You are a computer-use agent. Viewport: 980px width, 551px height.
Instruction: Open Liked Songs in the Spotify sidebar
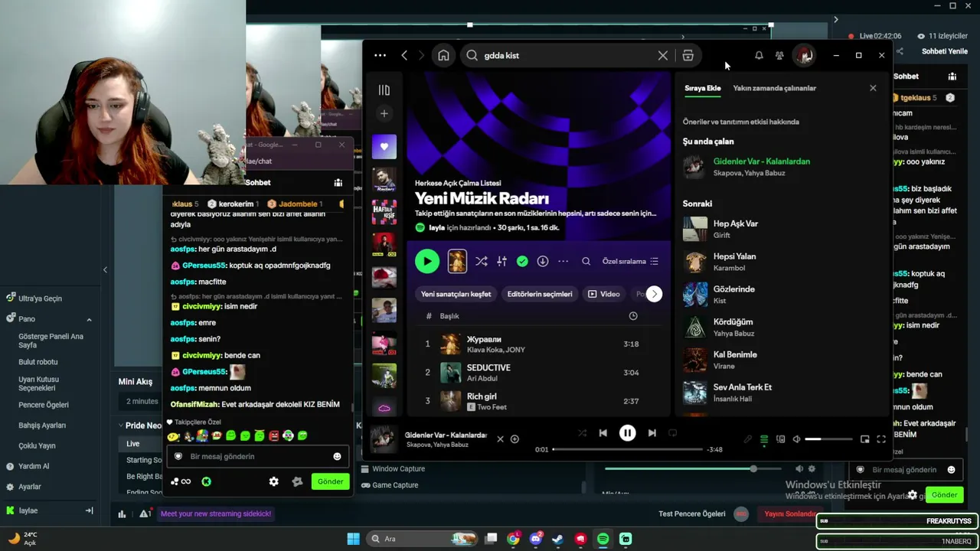pyautogui.click(x=384, y=146)
